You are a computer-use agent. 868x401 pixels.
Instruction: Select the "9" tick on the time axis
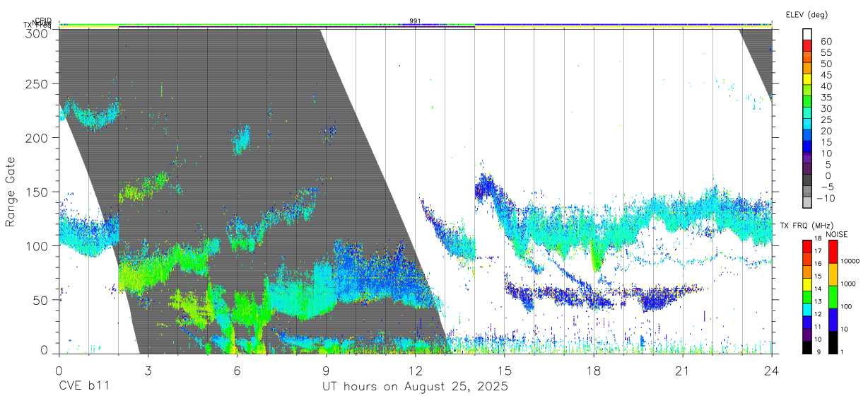click(326, 371)
